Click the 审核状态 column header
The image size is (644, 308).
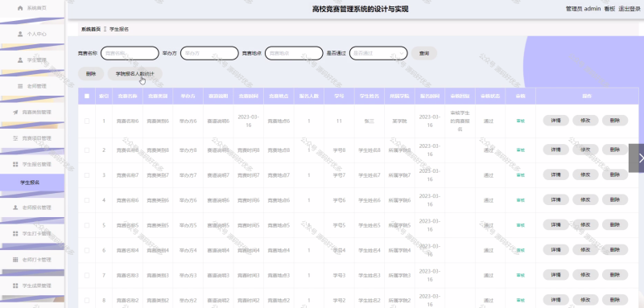click(490, 96)
